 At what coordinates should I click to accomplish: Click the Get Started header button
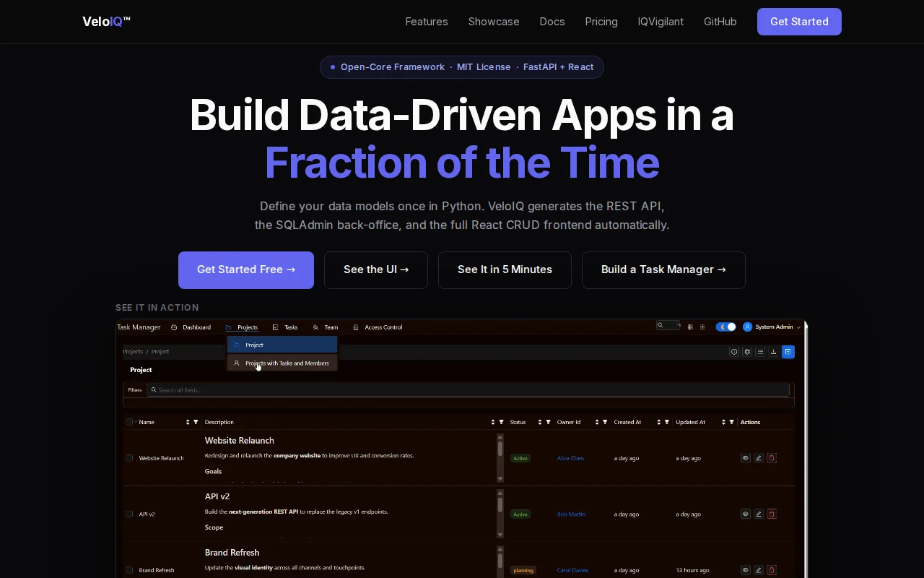click(799, 22)
